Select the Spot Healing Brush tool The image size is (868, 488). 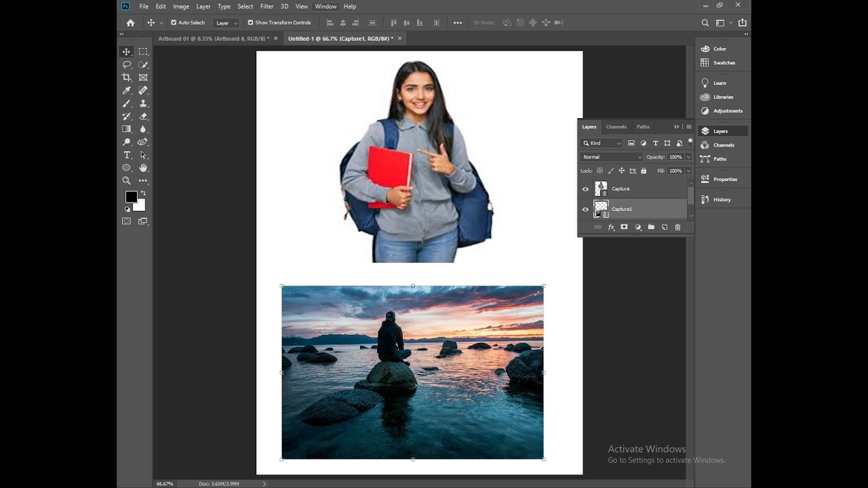point(143,90)
